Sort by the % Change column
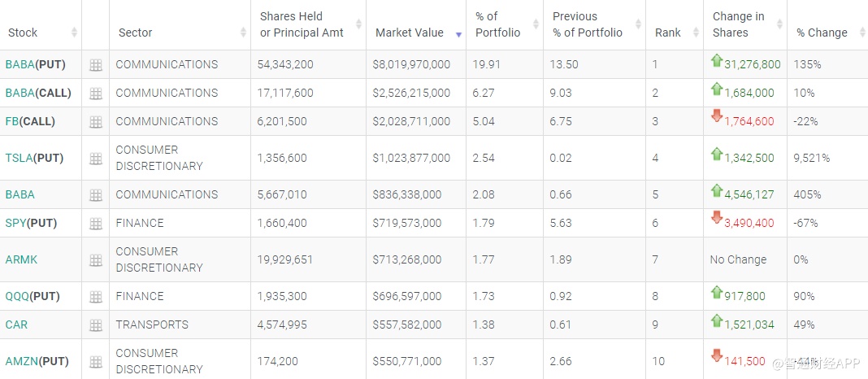 pyautogui.click(x=822, y=33)
